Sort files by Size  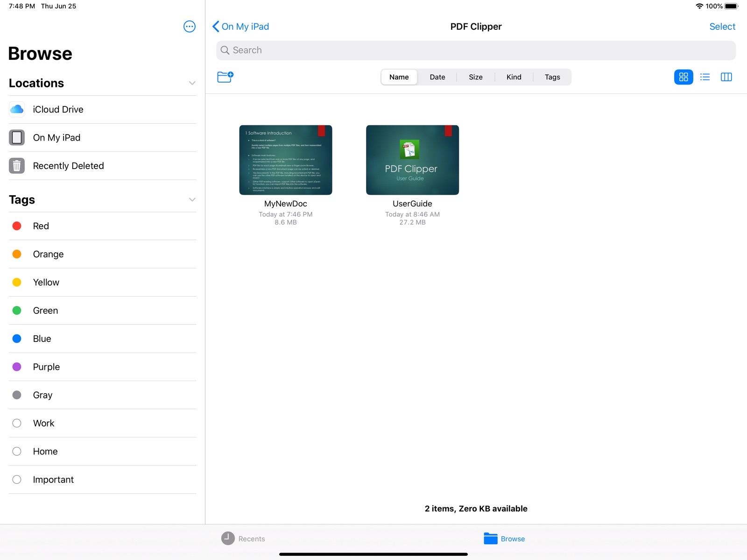click(x=475, y=77)
